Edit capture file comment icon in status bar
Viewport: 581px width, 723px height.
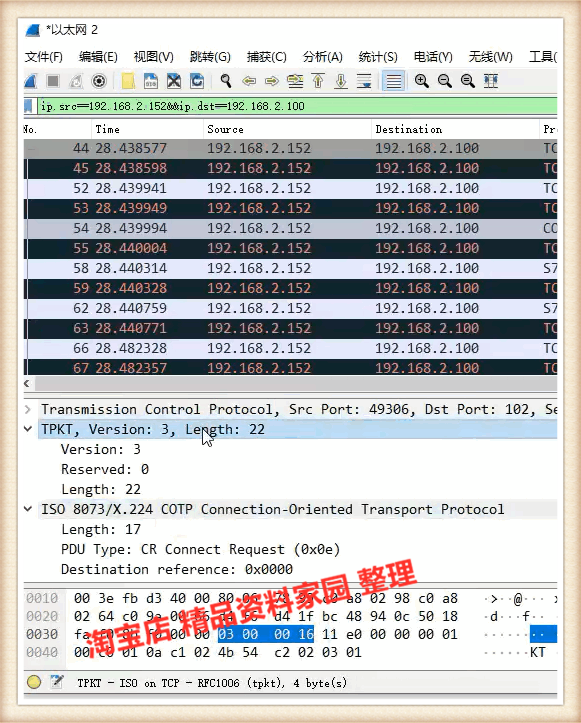click(x=57, y=682)
